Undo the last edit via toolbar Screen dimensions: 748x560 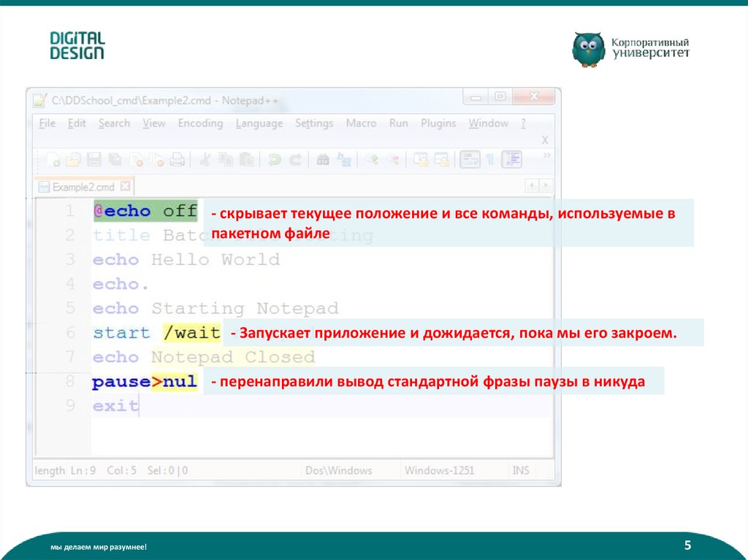pyautogui.click(x=275, y=158)
